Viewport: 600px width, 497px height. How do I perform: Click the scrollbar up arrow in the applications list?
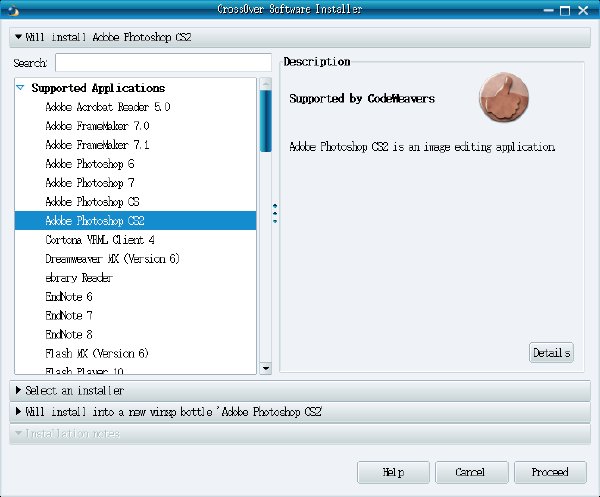point(266,83)
